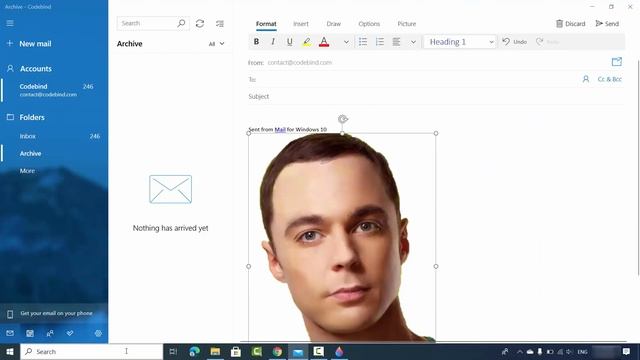Open Microsoft Edge from taskbar
640x360 pixels.
(x=195, y=351)
